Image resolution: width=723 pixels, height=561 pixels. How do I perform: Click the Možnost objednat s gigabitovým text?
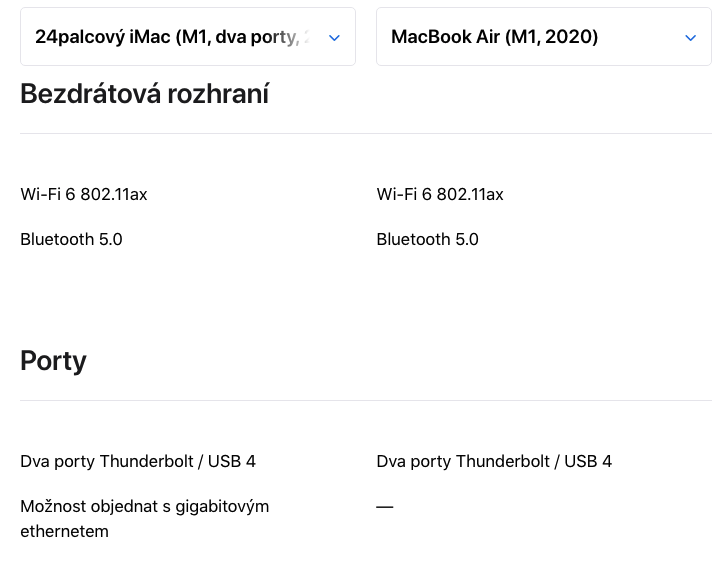(145, 506)
